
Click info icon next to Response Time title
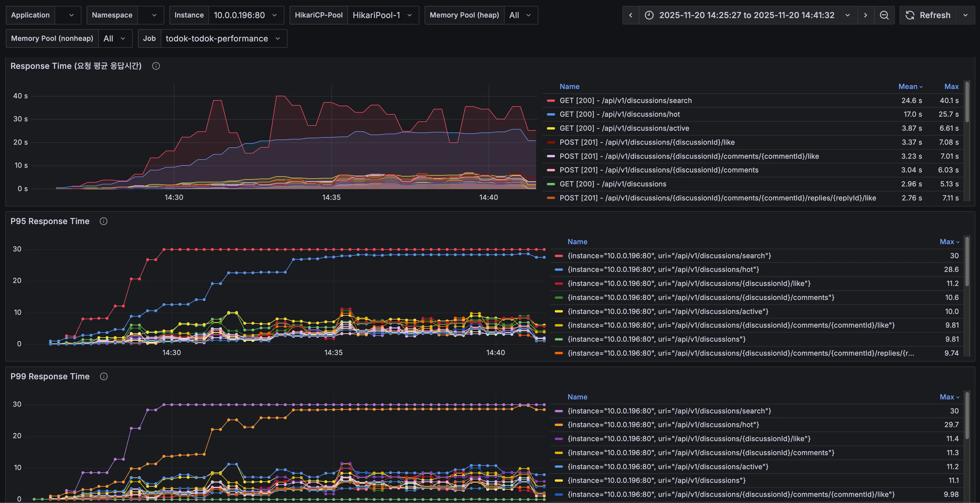pyautogui.click(x=156, y=66)
